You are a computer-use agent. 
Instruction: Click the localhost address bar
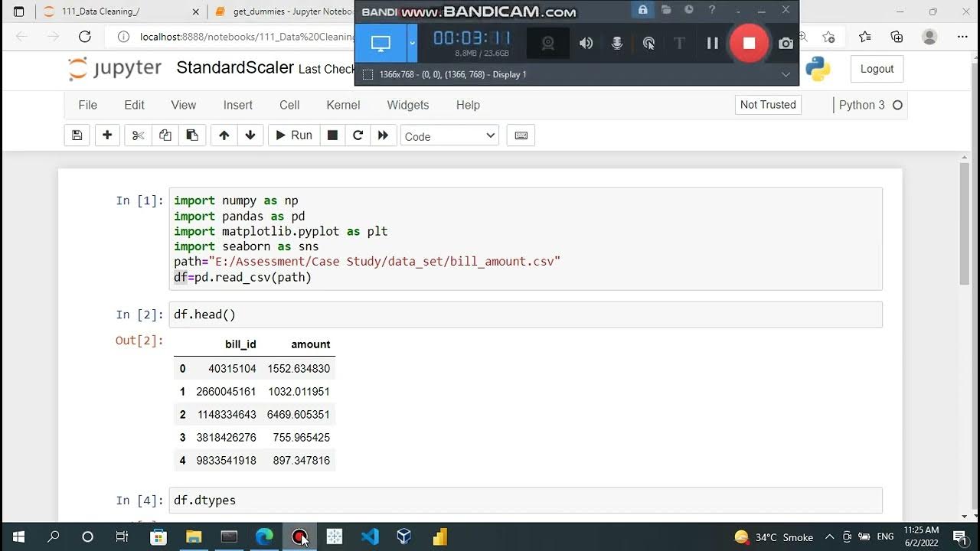(245, 37)
